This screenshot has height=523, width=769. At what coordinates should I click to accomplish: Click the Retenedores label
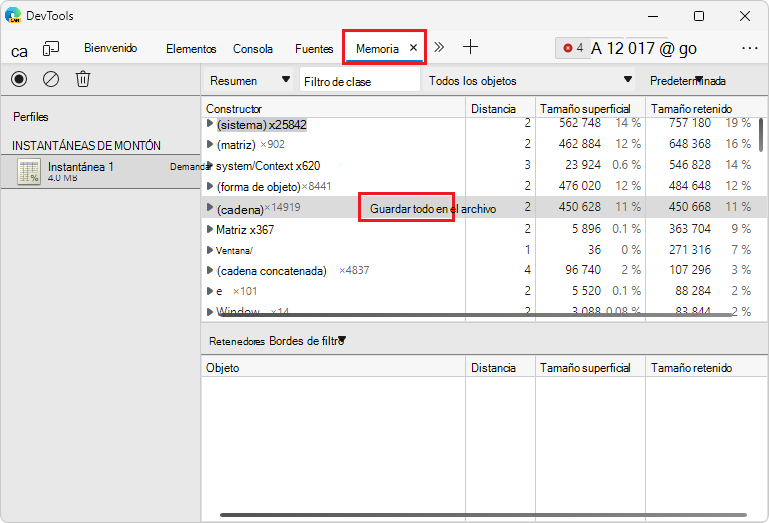236,341
